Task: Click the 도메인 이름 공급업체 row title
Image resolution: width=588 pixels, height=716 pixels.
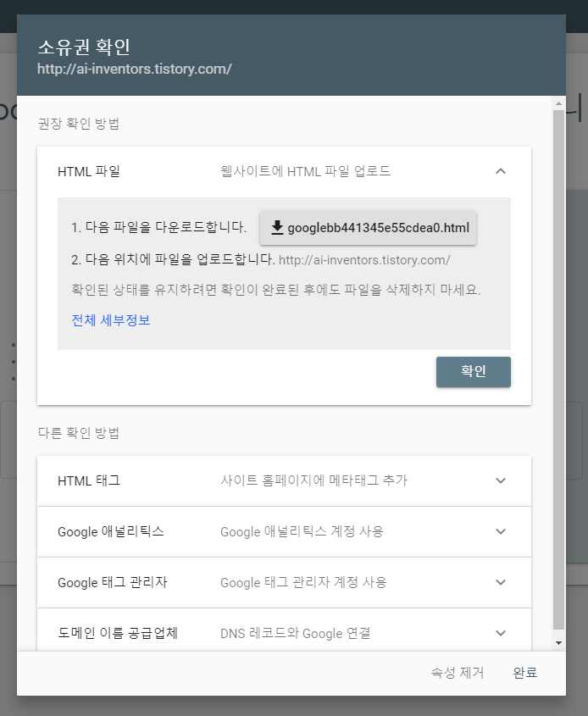Action: (x=118, y=633)
